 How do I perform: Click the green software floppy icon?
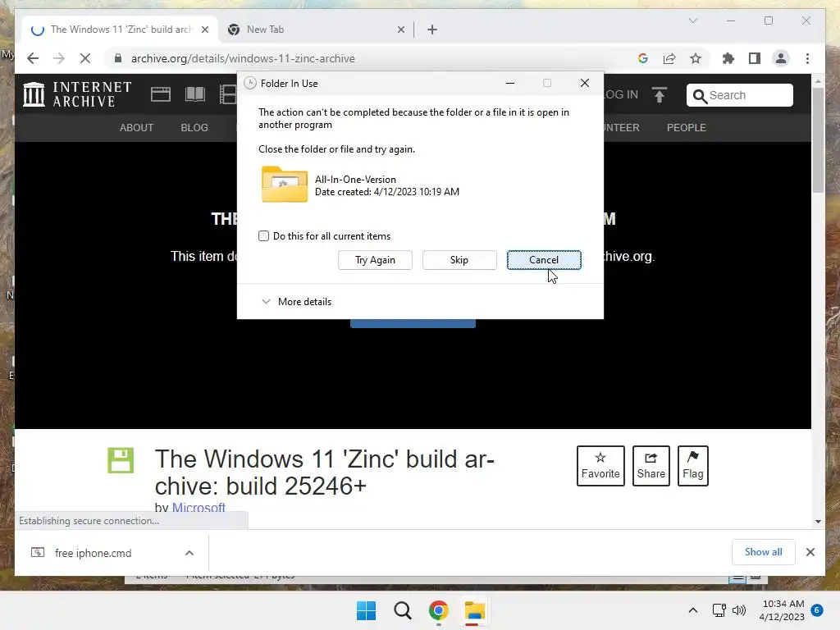121,460
